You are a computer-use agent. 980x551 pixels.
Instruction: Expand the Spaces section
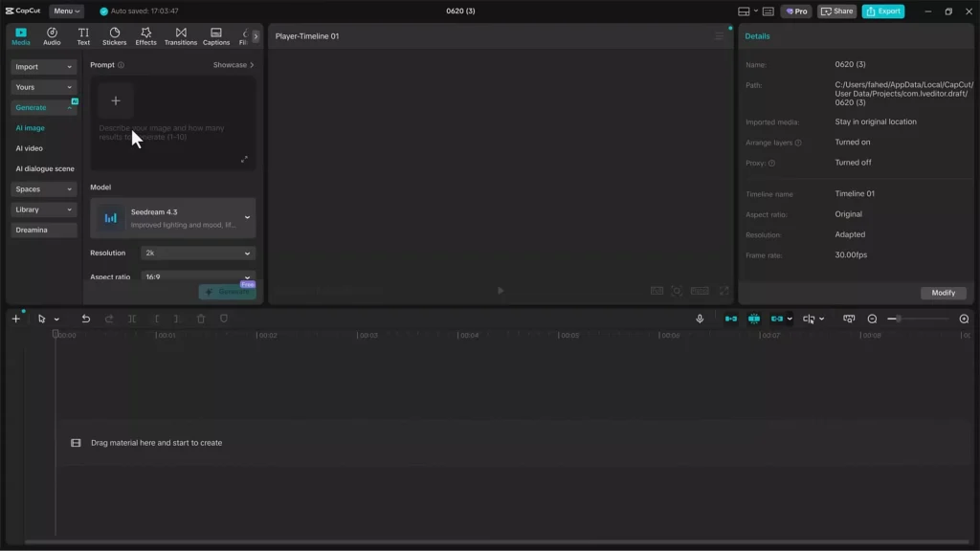click(43, 189)
